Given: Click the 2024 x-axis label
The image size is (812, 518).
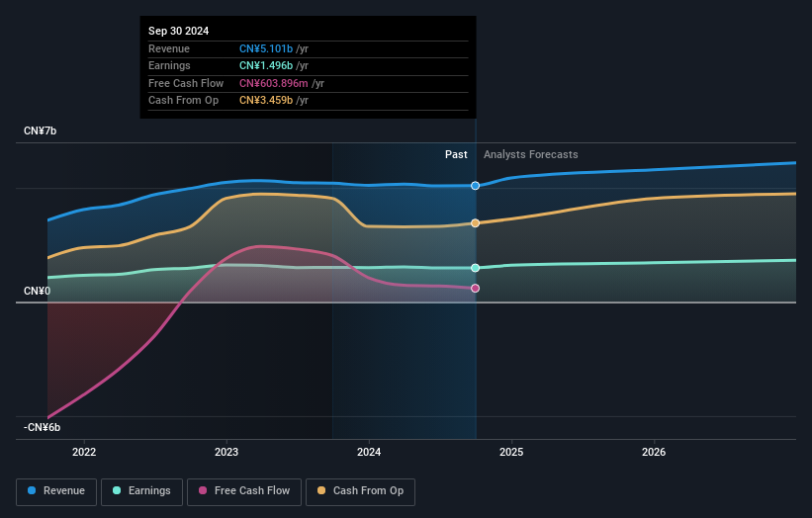Looking at the screenshot, I should tap(369, 452).
